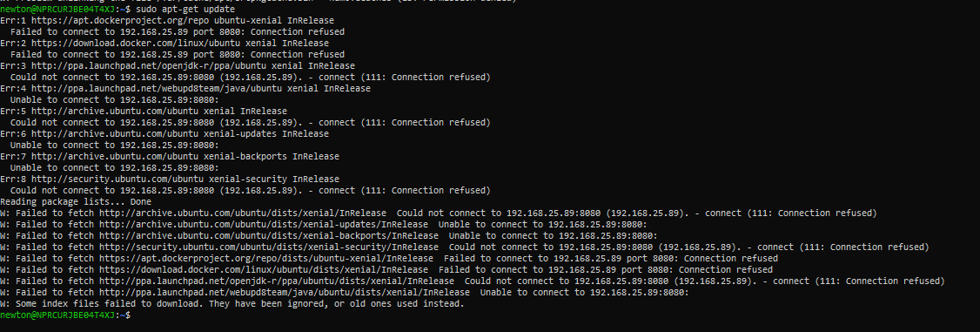Click the 'Reading package lists... Done' line
980x332 pixels.
(76, 201)
